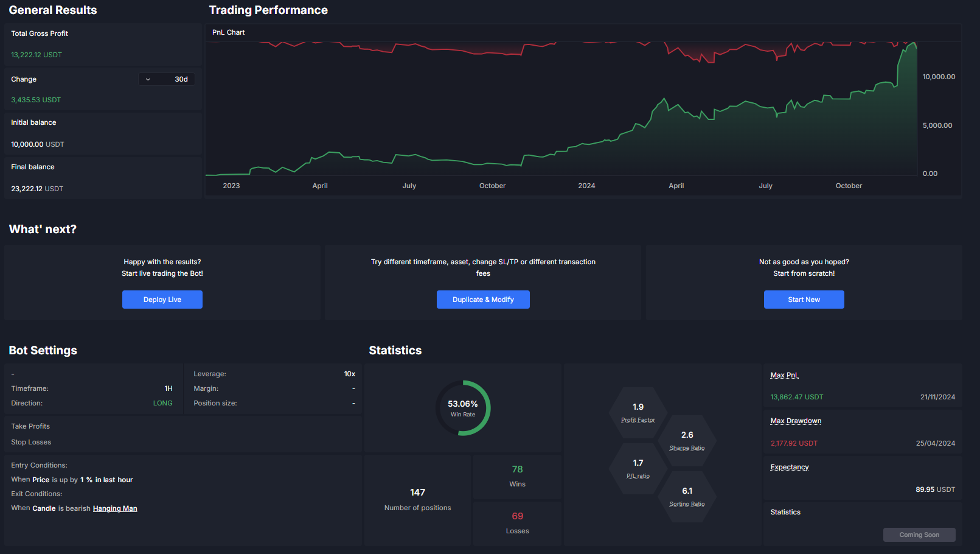
Task: Click the 10x leverage value
Action: tap(350, 374)
